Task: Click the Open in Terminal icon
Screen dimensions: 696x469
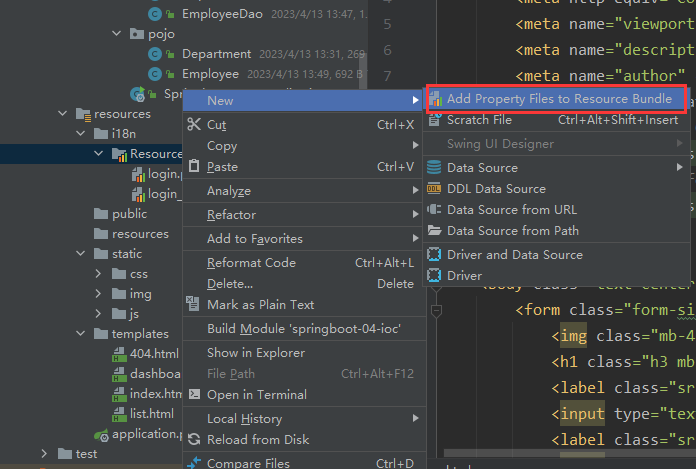Action: [x=194, y=395]
